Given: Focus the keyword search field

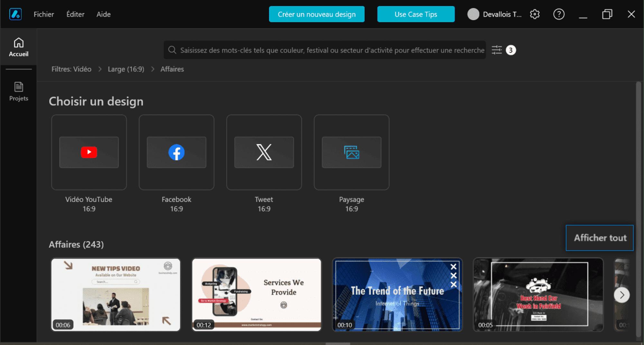Looking at the screenshot, I should tap(325, 50).
